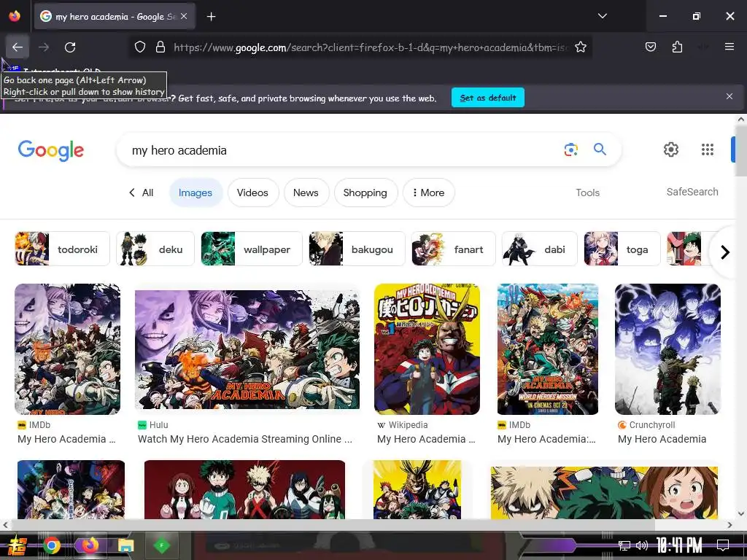Launch Google Chrome from the taskbar
Viewport: 747px width, 560px height.
52,545
